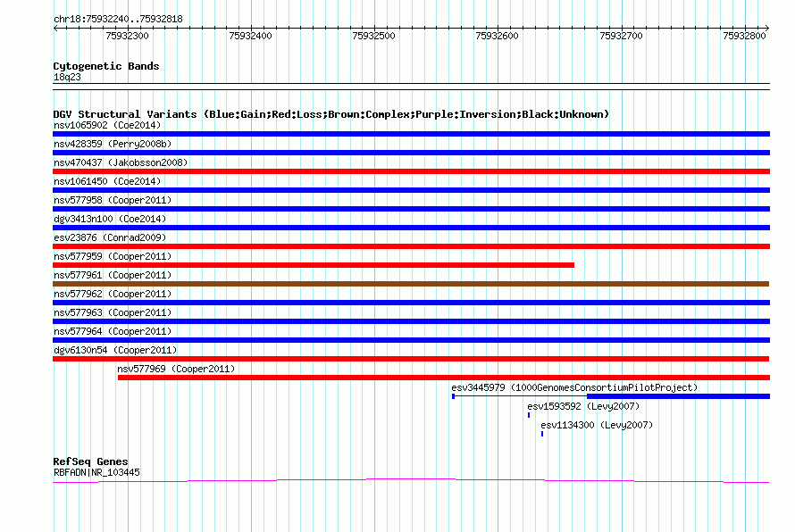The width and height of the screenshot is (795, 532).
Task: Click the RBFADN|NR_103445 gene label
Action: pyautogui.click(x=96, y=473)
